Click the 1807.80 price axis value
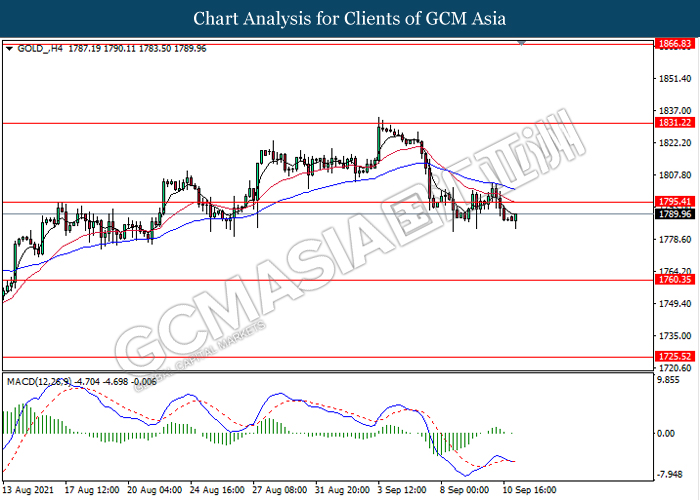700x500 pixels. (x=675, y=175)
